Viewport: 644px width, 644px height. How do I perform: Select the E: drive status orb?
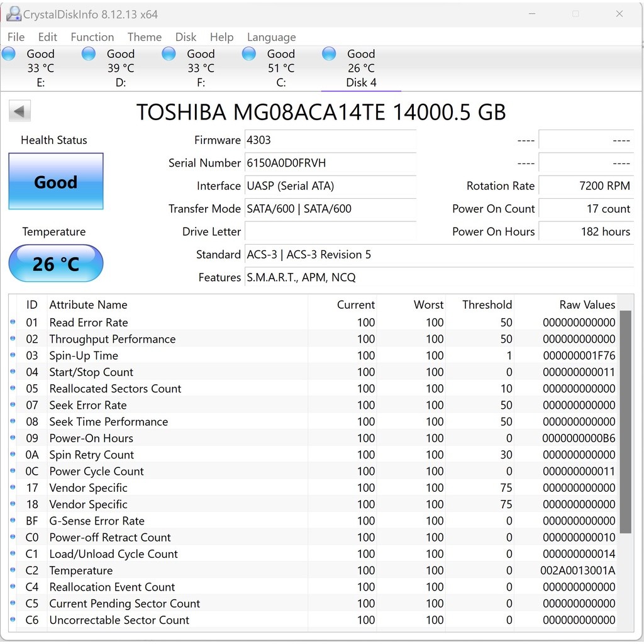click(x=9, y=54)
